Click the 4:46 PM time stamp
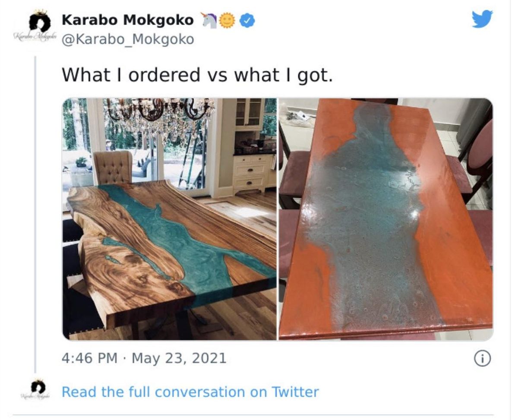Image resolution: width=518 pixels, height=420 pixels. (90, 358)
